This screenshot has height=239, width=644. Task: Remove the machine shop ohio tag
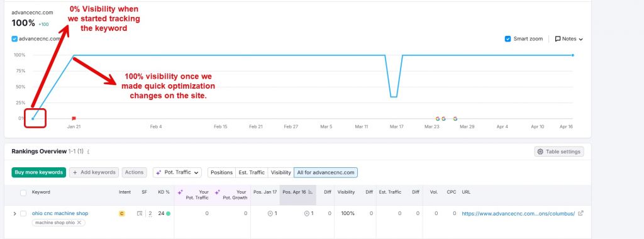(x=79, y=223)
